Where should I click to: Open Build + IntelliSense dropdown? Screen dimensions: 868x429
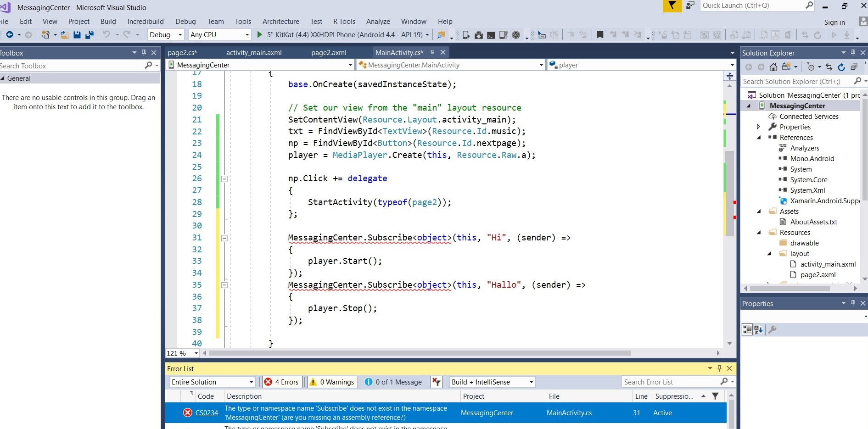point(493,382)
